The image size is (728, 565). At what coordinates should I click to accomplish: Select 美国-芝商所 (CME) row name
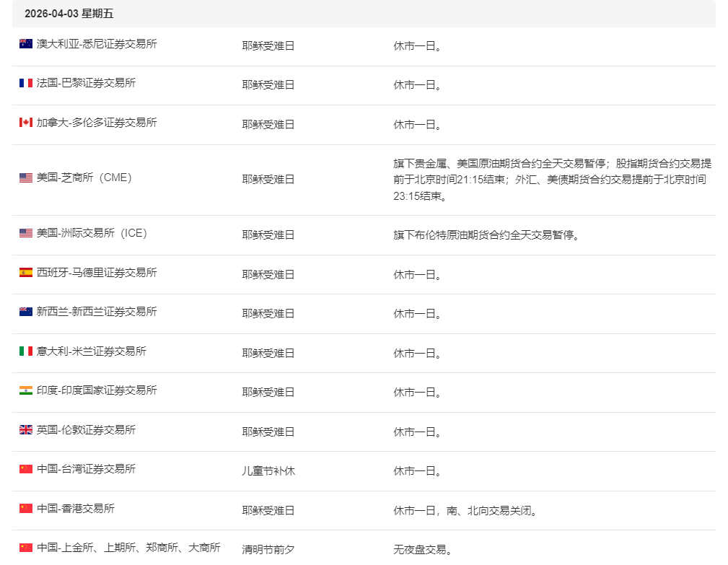point(84,178)
